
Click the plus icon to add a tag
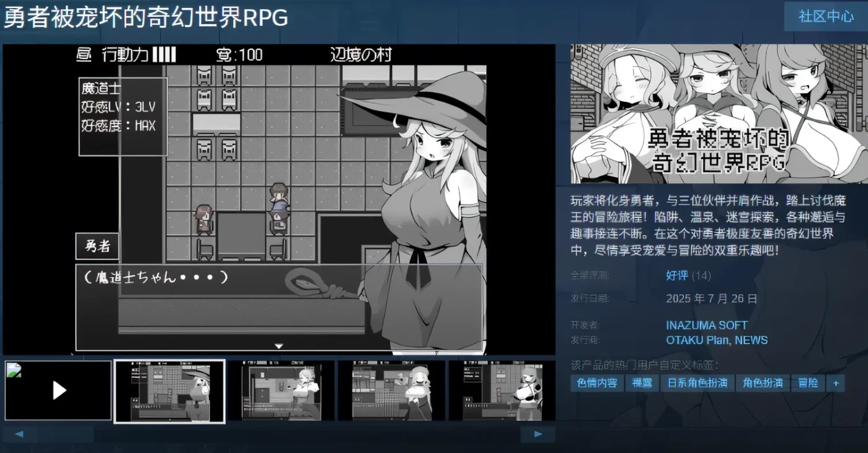click(835, 383)
